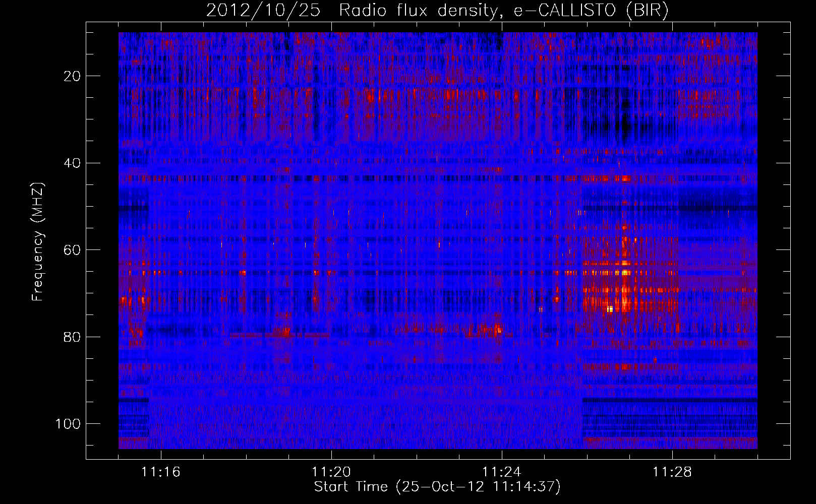The width and height of the screenshot is (816, 504).
Task: Click the bright yellow burst peak near 65 MHz
Action: [625, 272]
